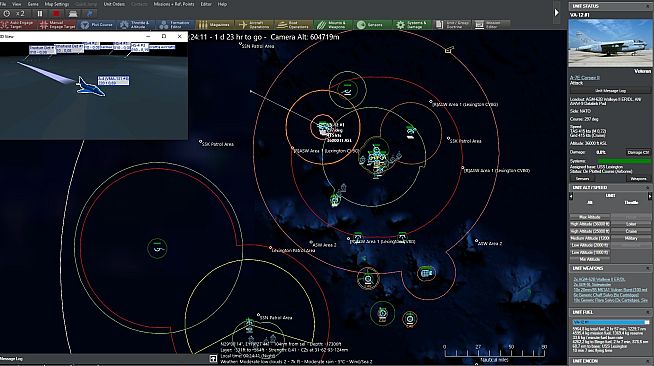The height and width of the screenshot is (366, 654).
Task: Click the blue arrow toolbar icon
Action: tap(89, 14)
